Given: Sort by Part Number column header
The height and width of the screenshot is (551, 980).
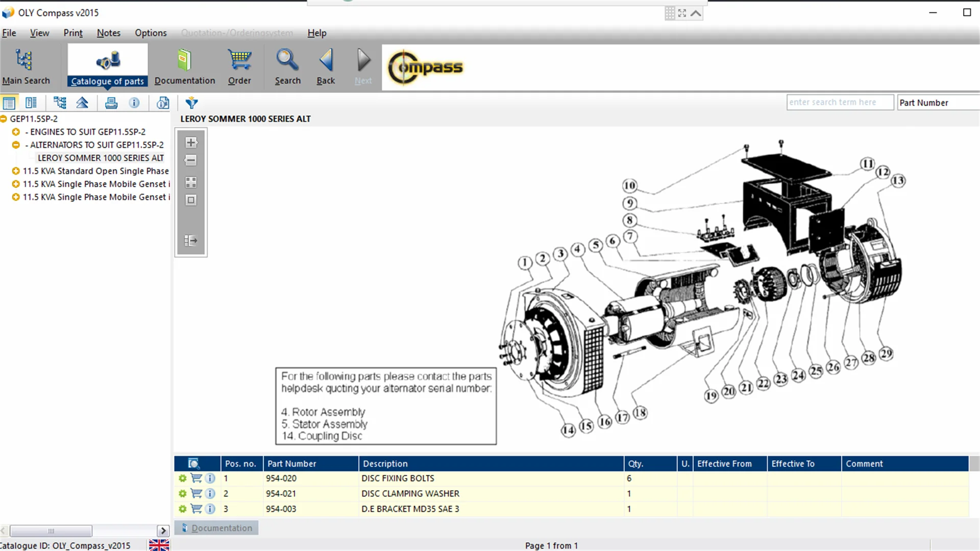Looking at the screenshot, I should click(x=311, y=464).
